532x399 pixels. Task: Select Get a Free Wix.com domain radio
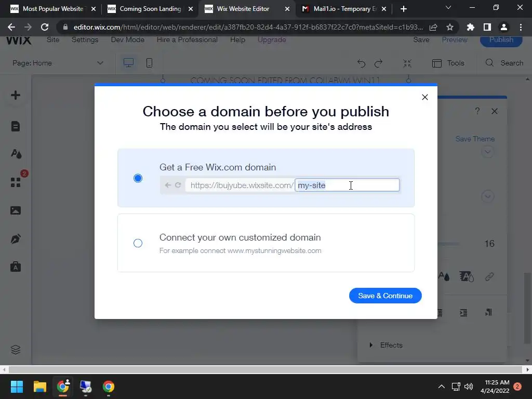click(x=138, y=178)
